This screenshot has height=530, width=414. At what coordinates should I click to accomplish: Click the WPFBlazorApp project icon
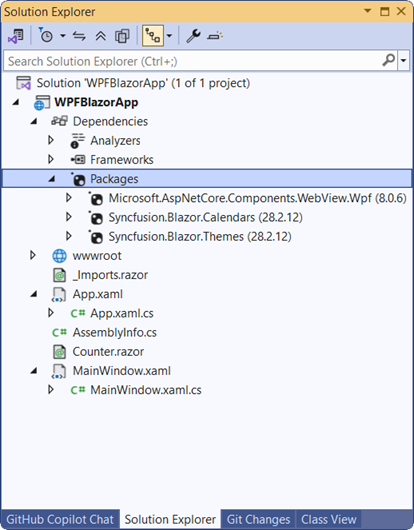tap(42, 102)
